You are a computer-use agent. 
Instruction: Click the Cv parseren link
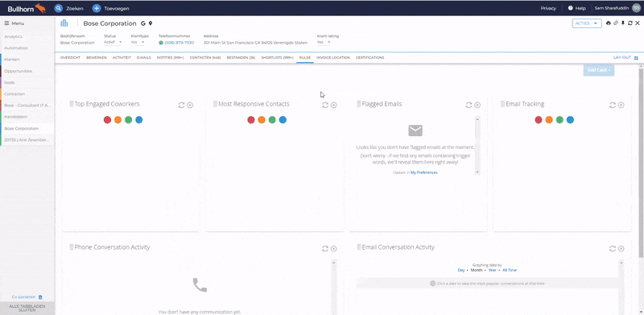pyautogui.click(x=24, y=297)
